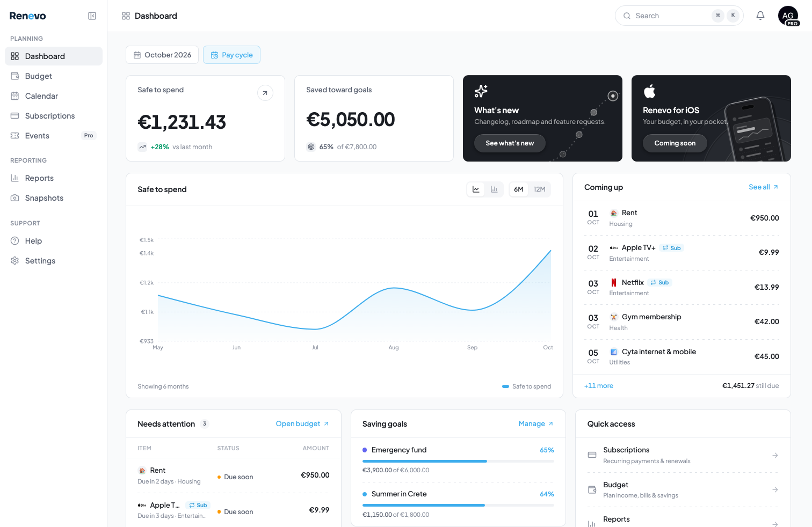
Task: Click the Emergency fund progress bar
Action: pyautogui.click(x=458, y=461)
